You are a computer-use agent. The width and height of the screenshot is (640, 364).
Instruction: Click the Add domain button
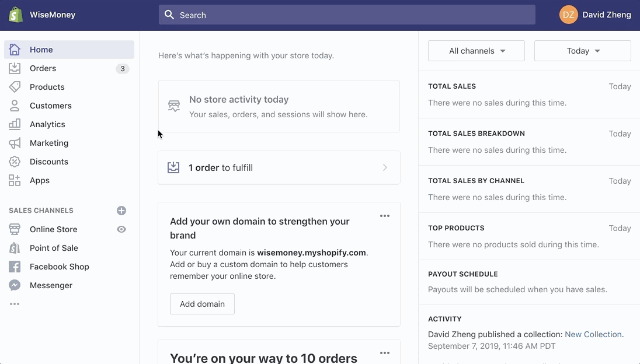tap(202, 304)
